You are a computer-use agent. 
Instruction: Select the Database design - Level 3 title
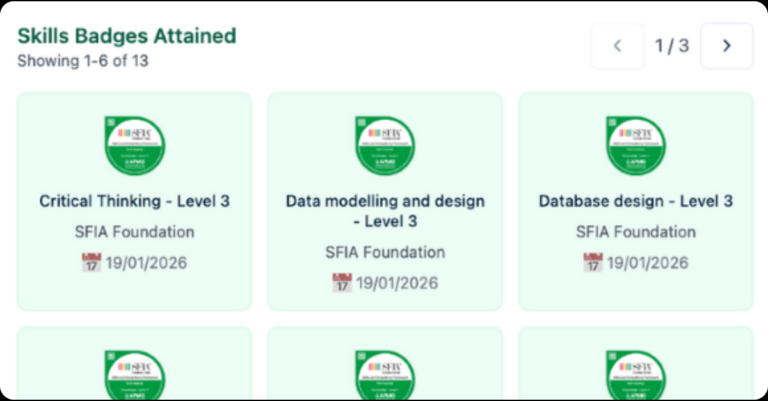pos(636,201)
